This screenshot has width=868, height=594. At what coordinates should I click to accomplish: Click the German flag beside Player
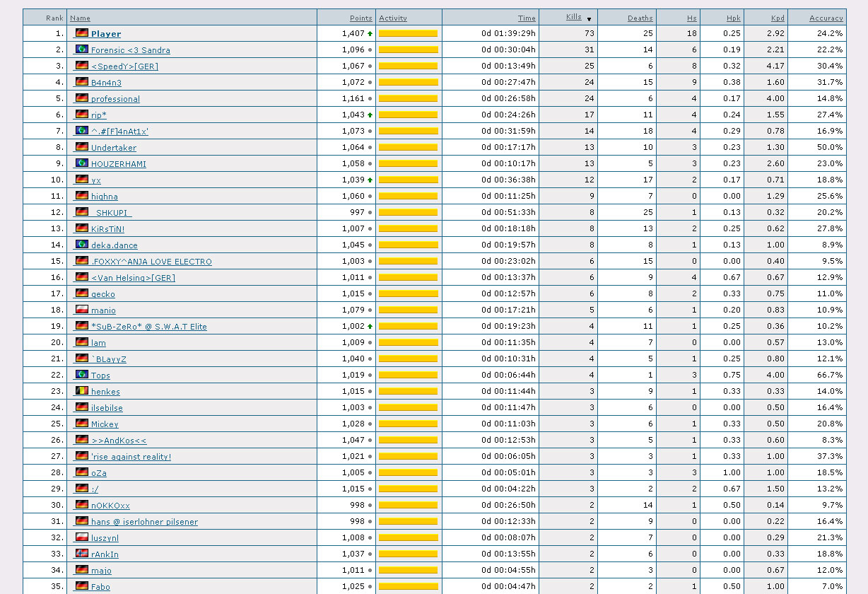pyautogui.click(x=82, y=33)
